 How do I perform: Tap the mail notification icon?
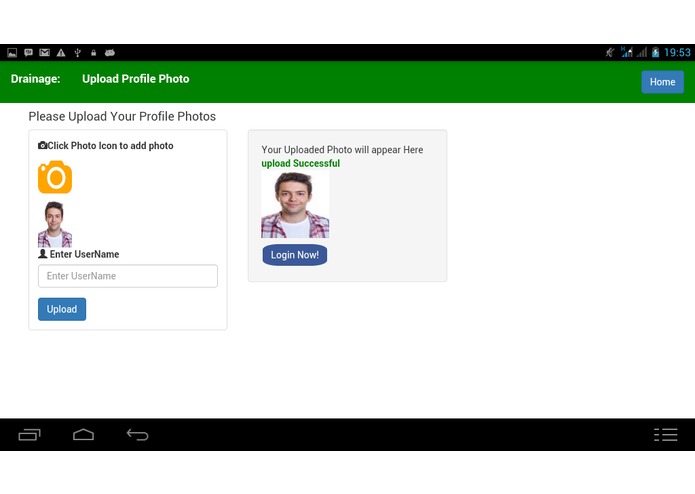(44, 53)
